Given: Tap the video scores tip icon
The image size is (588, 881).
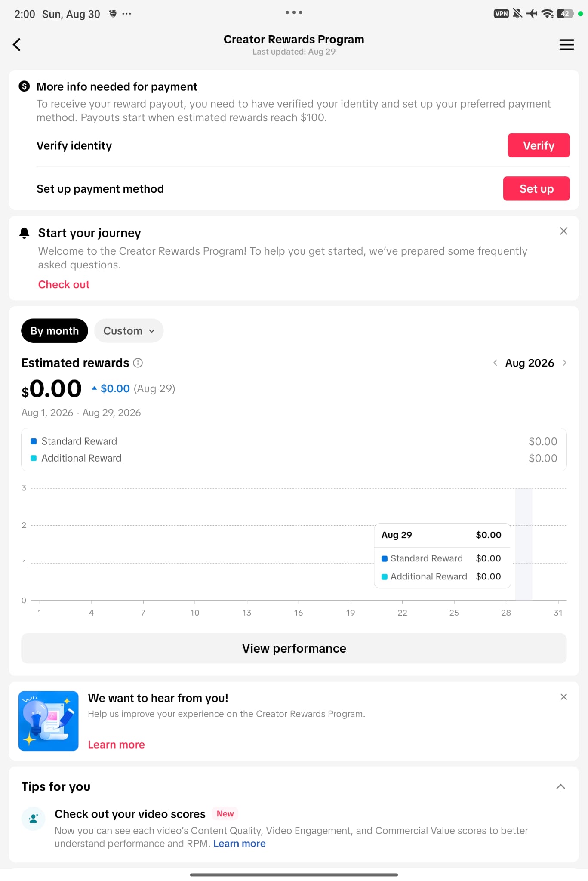Looking at the screenshot, I should coord(33,818).
